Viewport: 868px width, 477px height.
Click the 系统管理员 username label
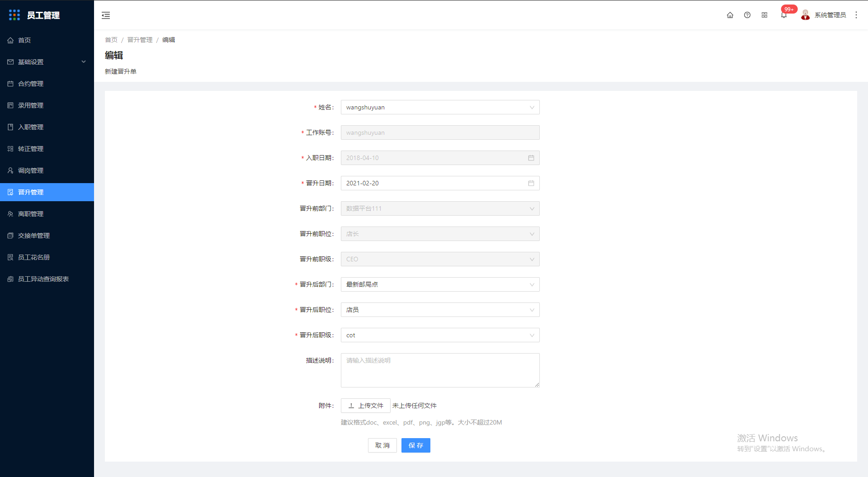coord(830,15)
